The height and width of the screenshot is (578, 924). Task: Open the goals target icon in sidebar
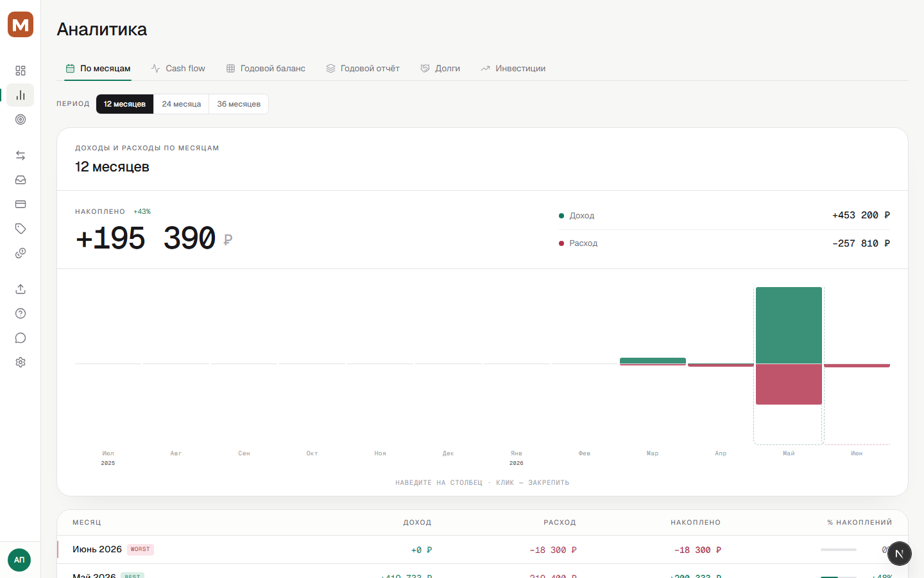pos(21,119)
